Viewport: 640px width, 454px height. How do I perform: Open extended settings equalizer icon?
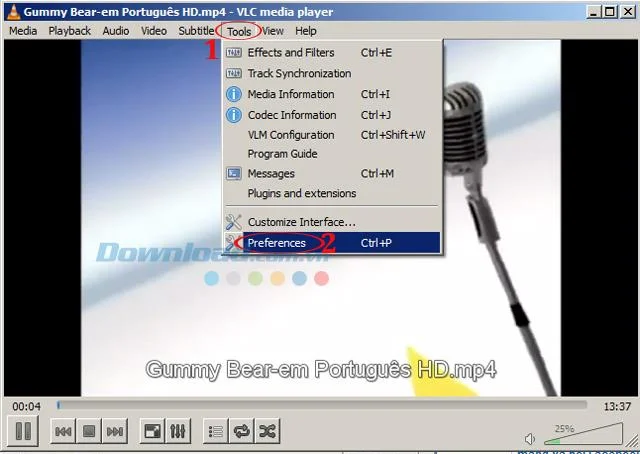tap(178, 431)
